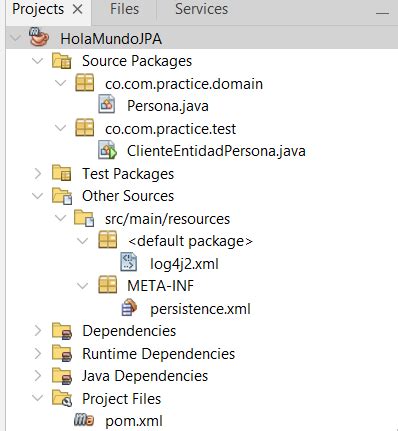
Task: Select the Java Dependencies label
Action: click(145, 377)
